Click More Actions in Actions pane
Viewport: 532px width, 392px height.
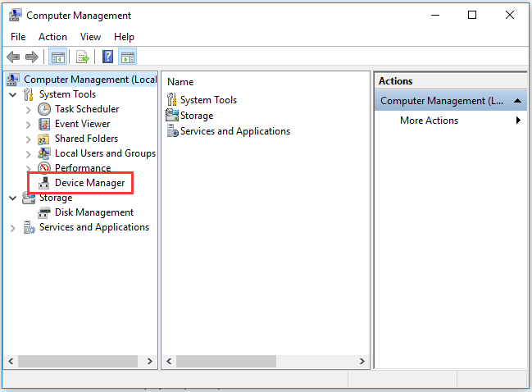point(429,121)
